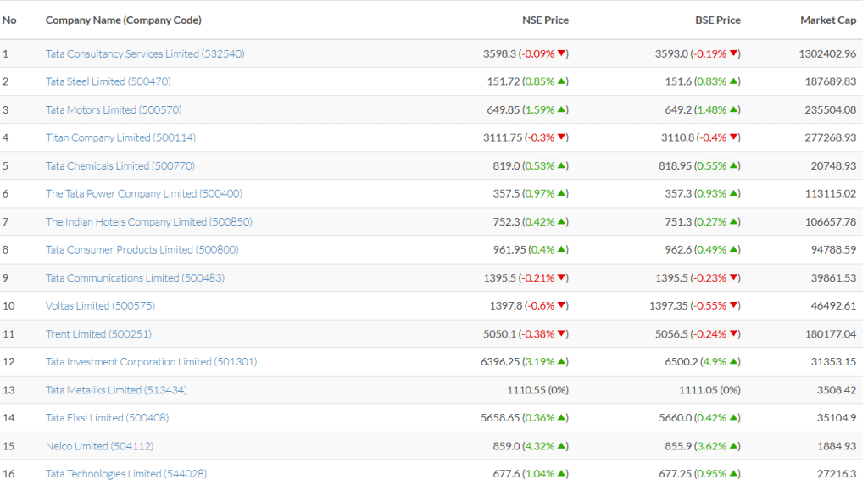Screen dimensions: 868x491
Task: Select market cap value 113115.02
Action: (x=831, y=193)
